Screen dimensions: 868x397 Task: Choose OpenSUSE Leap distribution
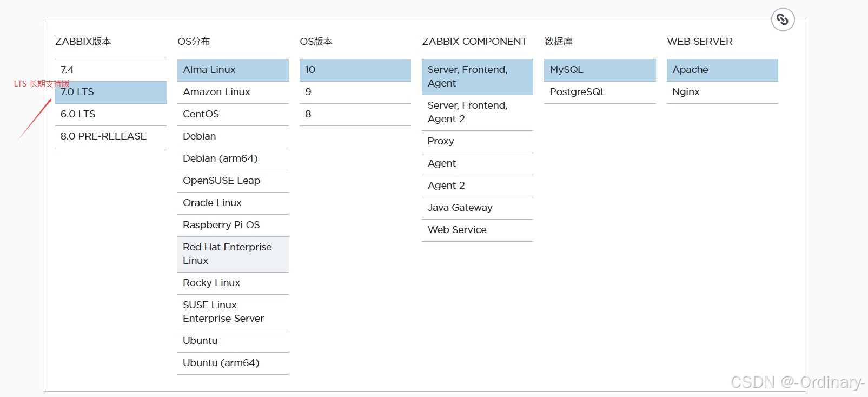coord(233,181)
